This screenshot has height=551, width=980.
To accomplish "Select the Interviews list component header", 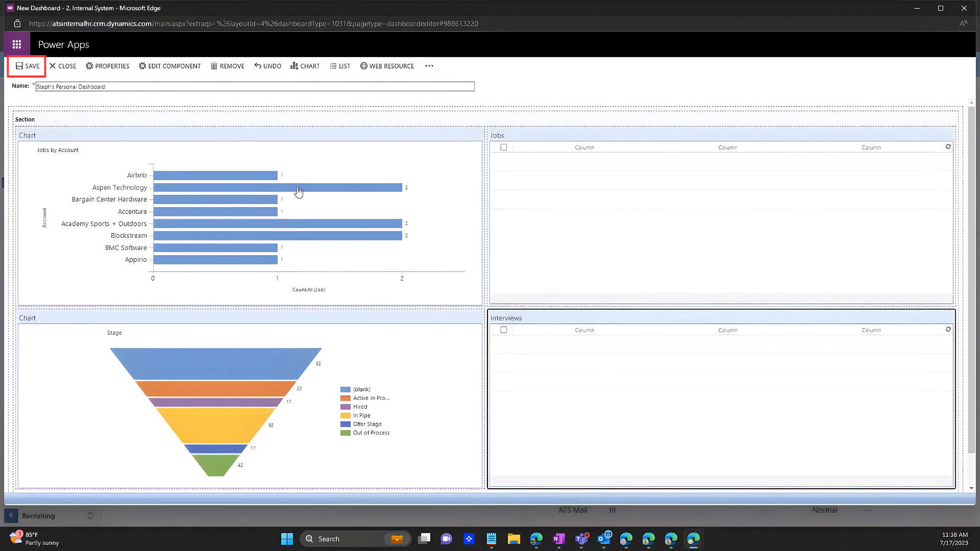I will click(x=721, y=318).
